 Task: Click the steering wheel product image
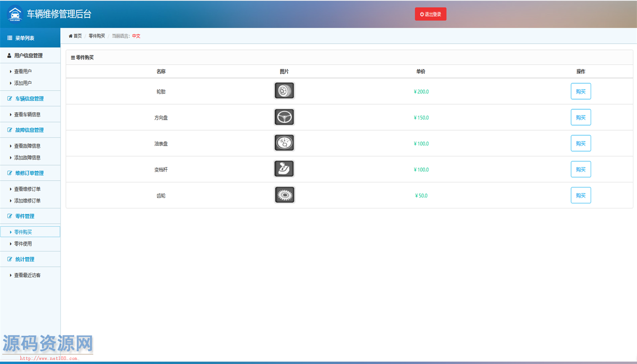pos(284,117)
